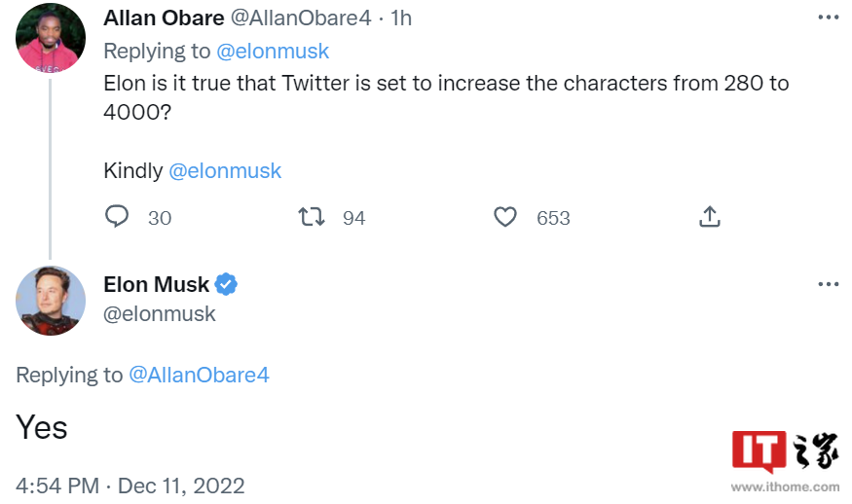
Task: Open the 4:54 PM Dec 11 timestamp
Action: coord(130,485)
